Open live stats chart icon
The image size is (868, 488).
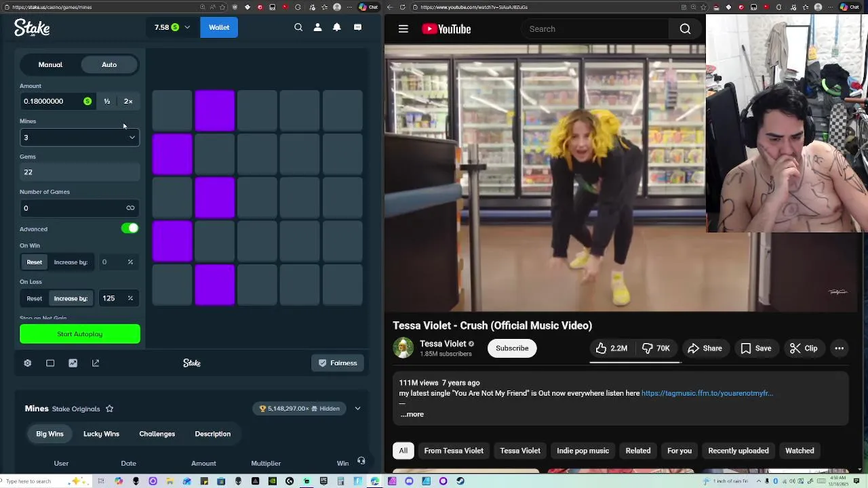click(x=73, y=363)
